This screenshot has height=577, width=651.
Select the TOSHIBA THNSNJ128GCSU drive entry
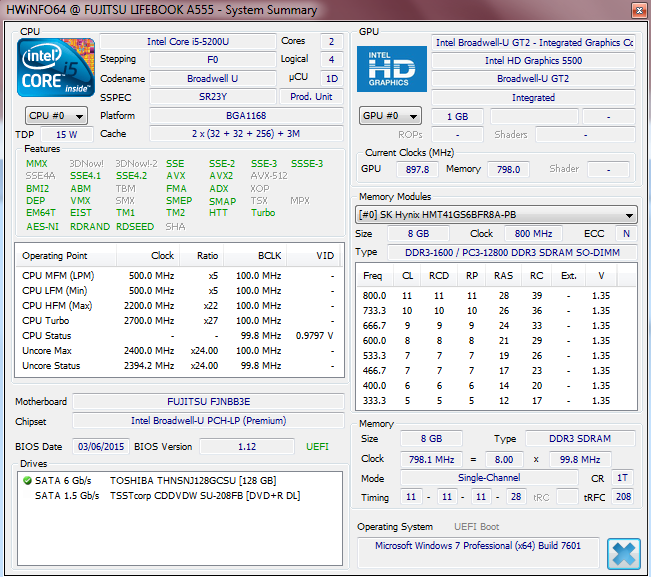(x=179, y=481)
